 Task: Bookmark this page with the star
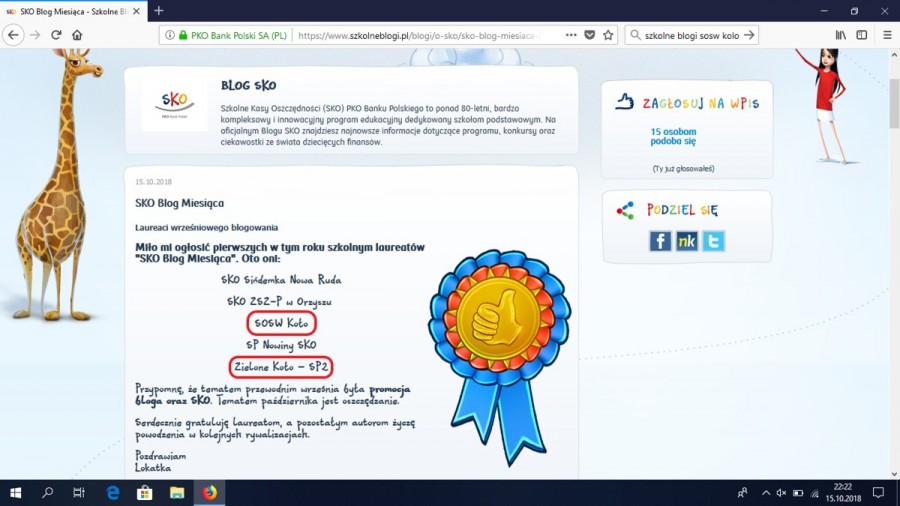pyautogui.click(x=608, y=35)
